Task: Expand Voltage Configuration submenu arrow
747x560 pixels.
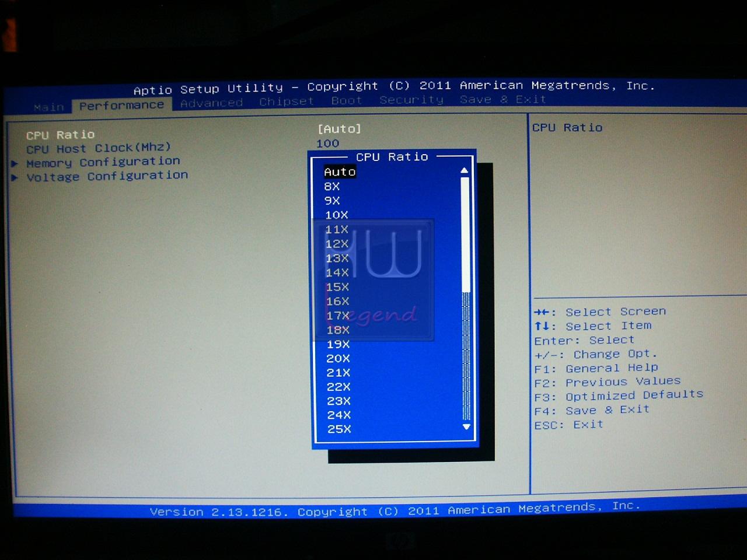Action: (15, 177)
